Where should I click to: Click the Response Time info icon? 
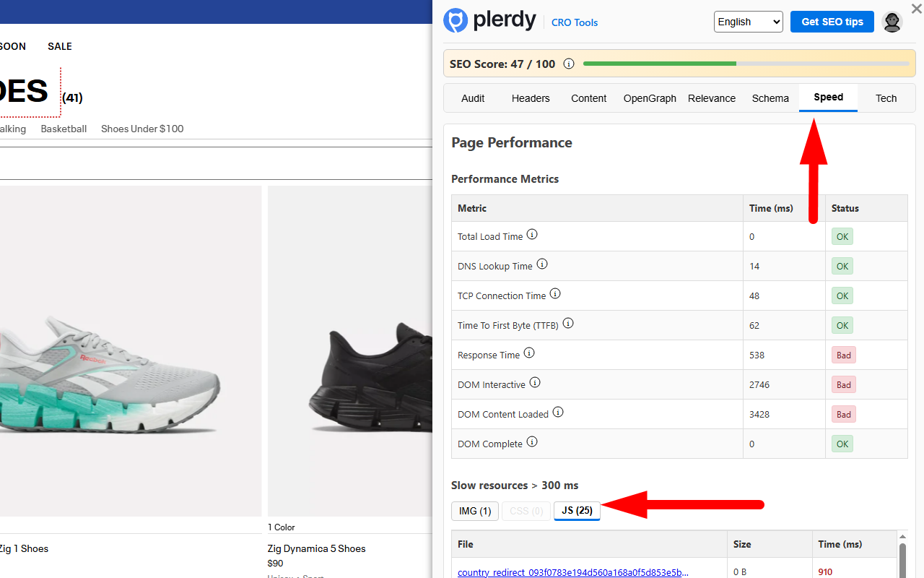pyautogui.click(x=529, y=353)
